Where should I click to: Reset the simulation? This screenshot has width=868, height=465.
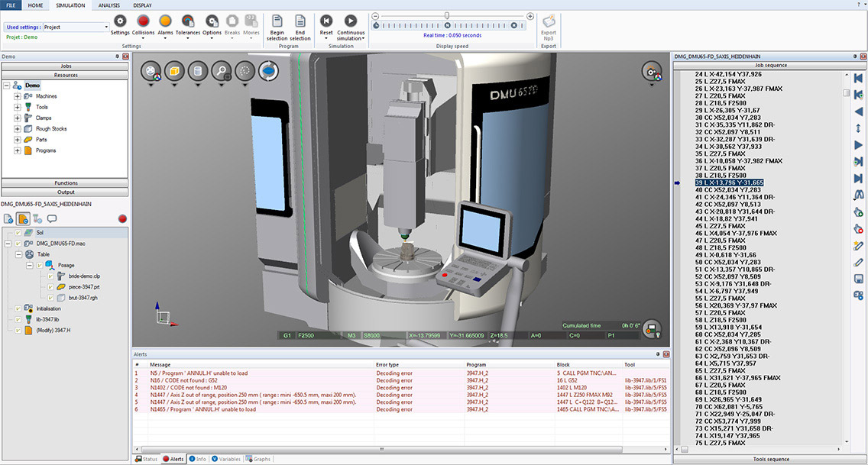coord(326,22)
